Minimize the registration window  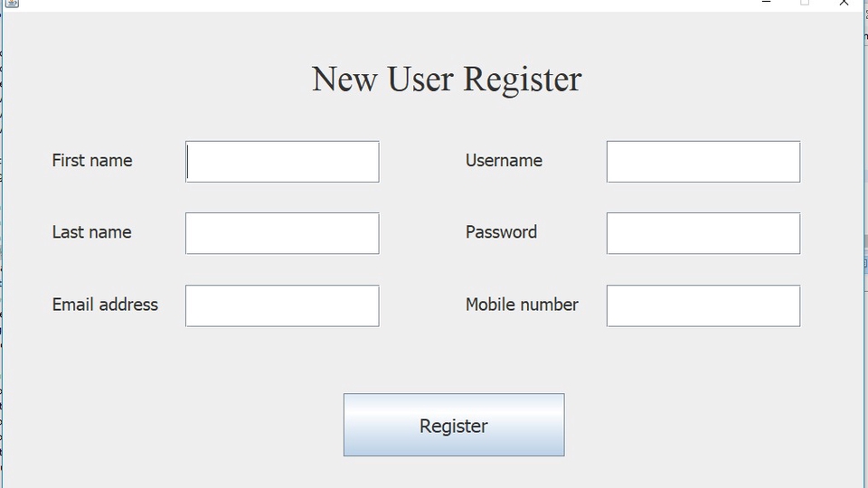[x=767, y=4]
